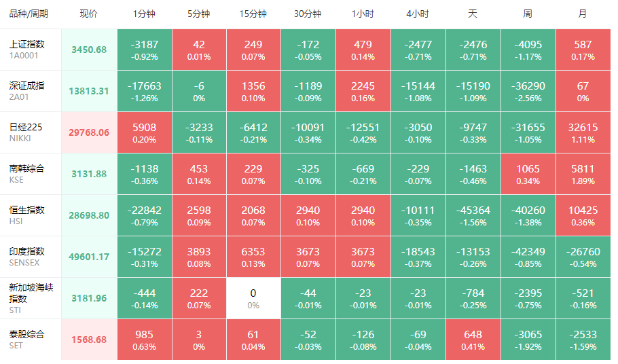Click the red 29768.06 price cell
The width and height of the screenshot is (618, 364).
click(89, 132)
